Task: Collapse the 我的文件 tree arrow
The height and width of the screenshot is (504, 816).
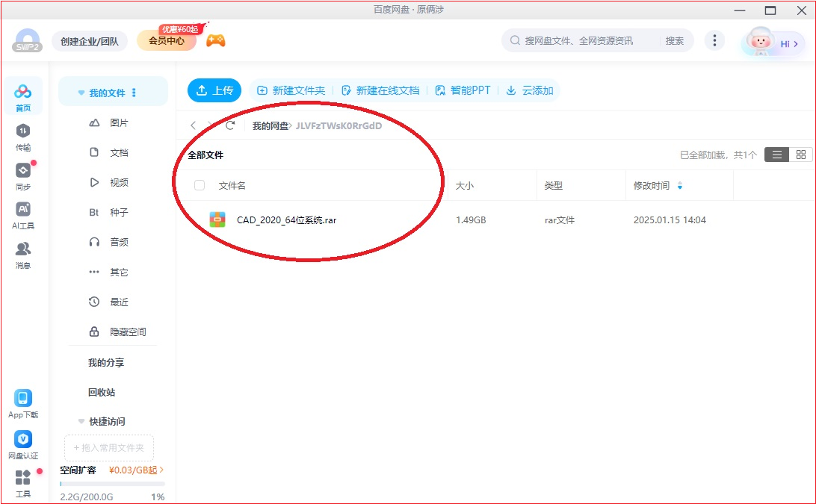Action: pos(81,93)
